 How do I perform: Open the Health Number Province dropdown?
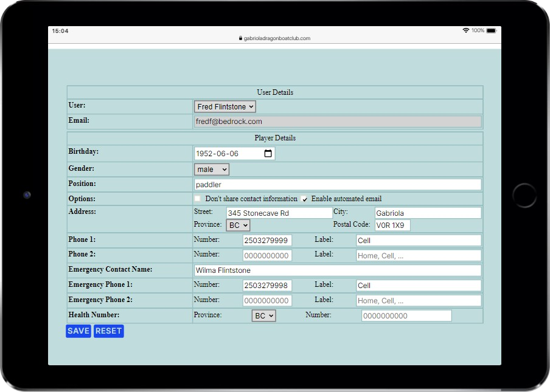[264, 315]
